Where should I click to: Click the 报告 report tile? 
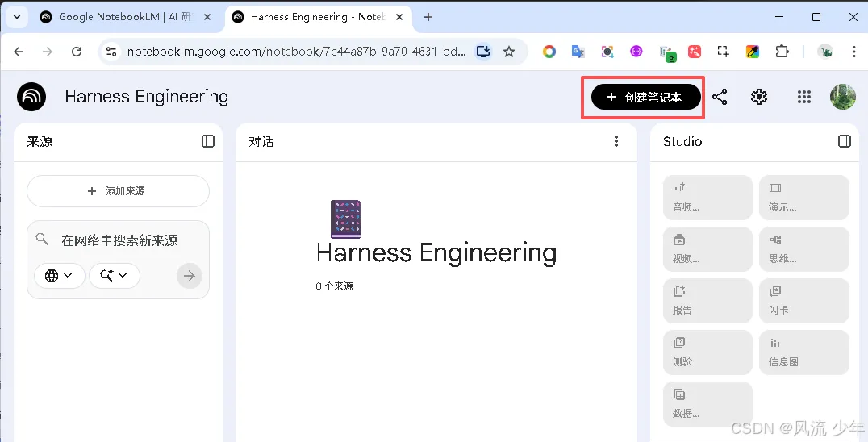pos(707,300)
